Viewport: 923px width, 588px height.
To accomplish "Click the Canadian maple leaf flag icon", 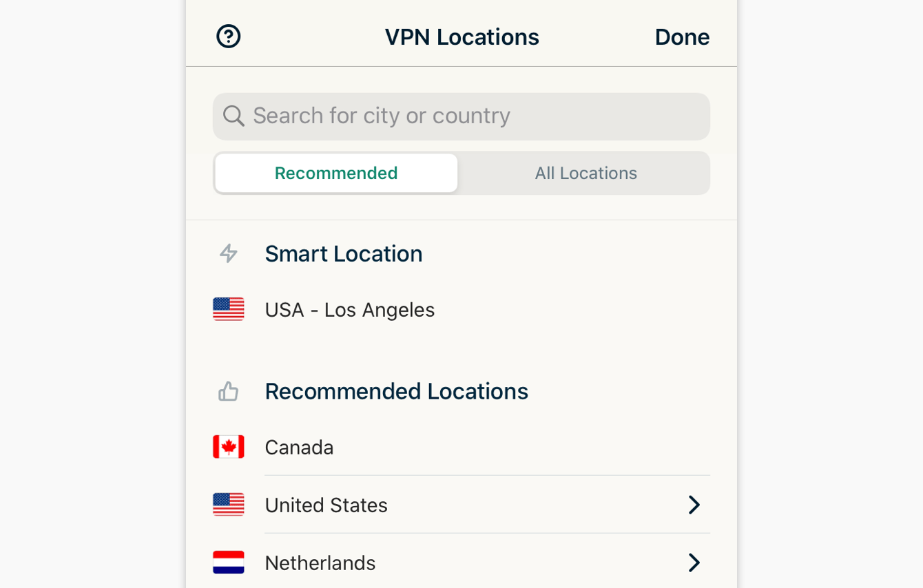I will point(228,446).
